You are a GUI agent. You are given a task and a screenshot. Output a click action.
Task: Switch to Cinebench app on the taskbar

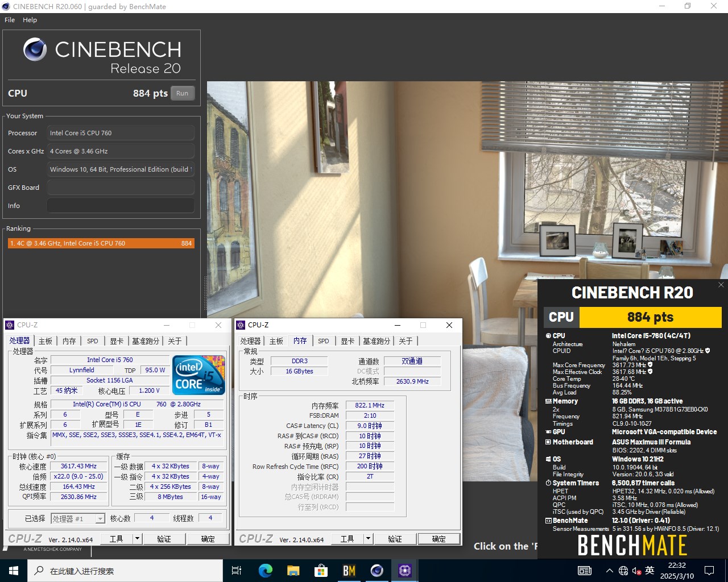377,571
